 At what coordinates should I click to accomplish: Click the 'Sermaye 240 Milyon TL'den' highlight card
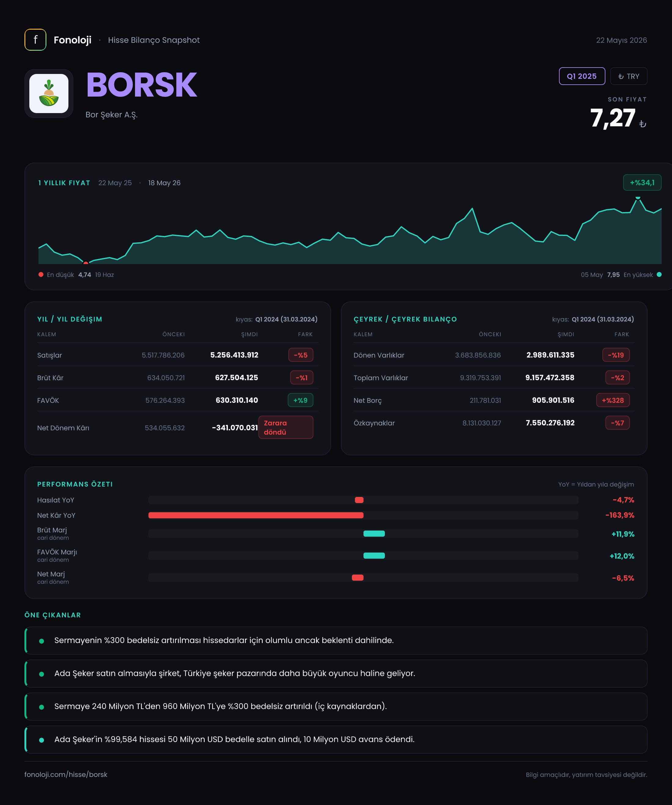(x=336, y=707)
